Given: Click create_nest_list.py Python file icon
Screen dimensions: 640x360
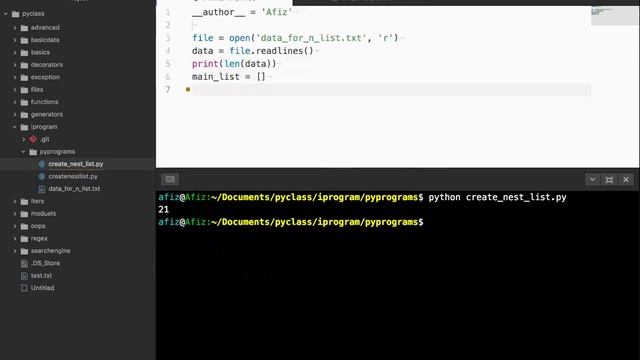Looking at the screenshot, I should click(x=42, y=164).
